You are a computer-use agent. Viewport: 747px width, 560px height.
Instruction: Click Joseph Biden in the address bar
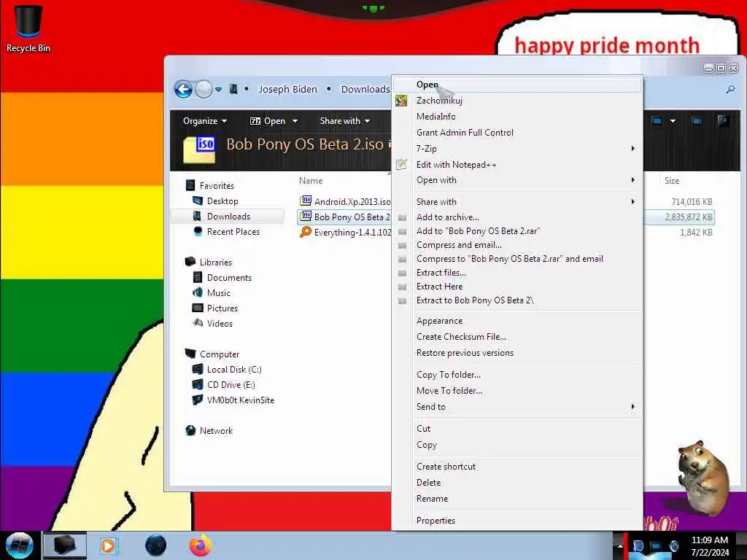coord(287,89)
